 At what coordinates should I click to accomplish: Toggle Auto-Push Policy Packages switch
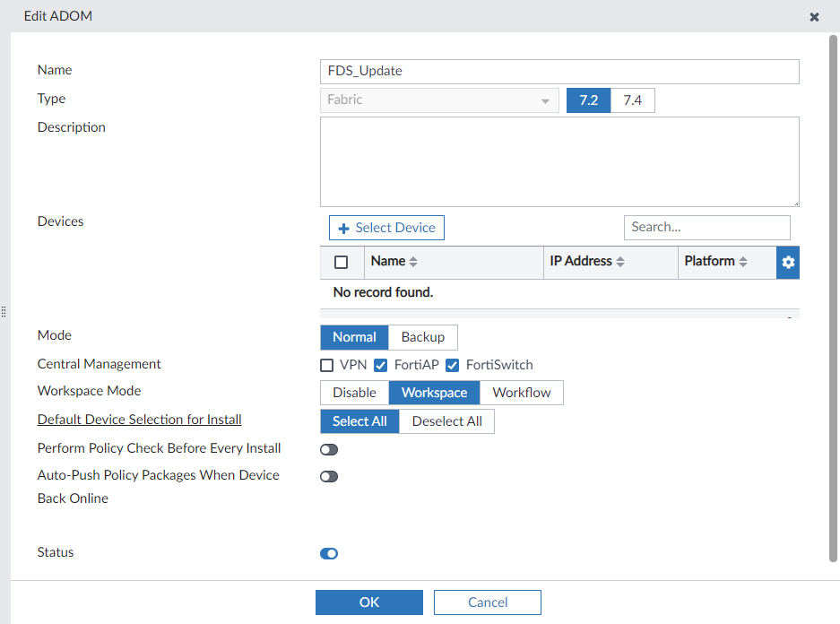click(329, 476)
